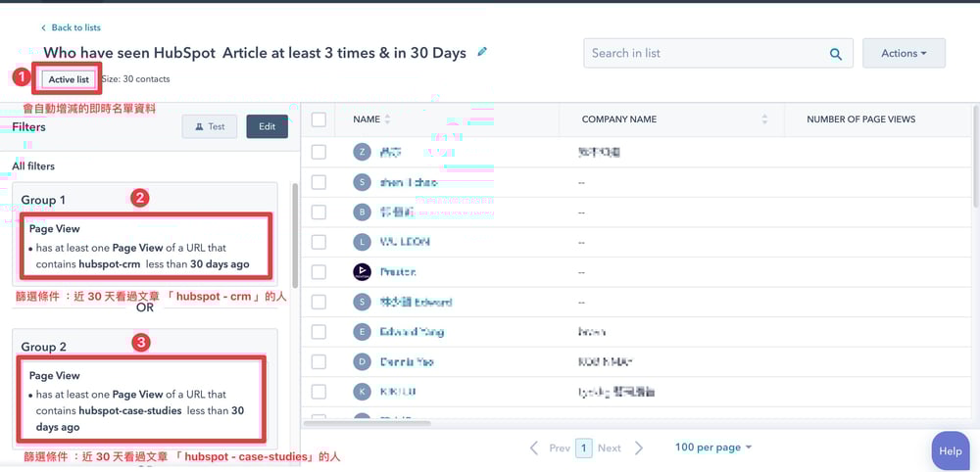Select page 1 in pagination
The height and width of the screenshot is (472, 980).
coord(583,448)
